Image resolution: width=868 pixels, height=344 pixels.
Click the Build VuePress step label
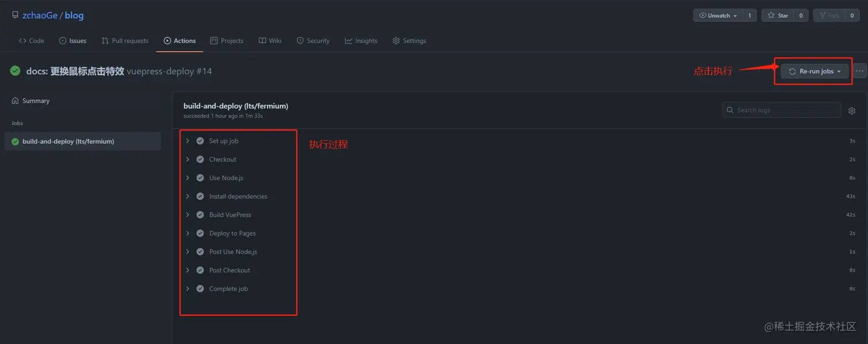tap(230, 215)
